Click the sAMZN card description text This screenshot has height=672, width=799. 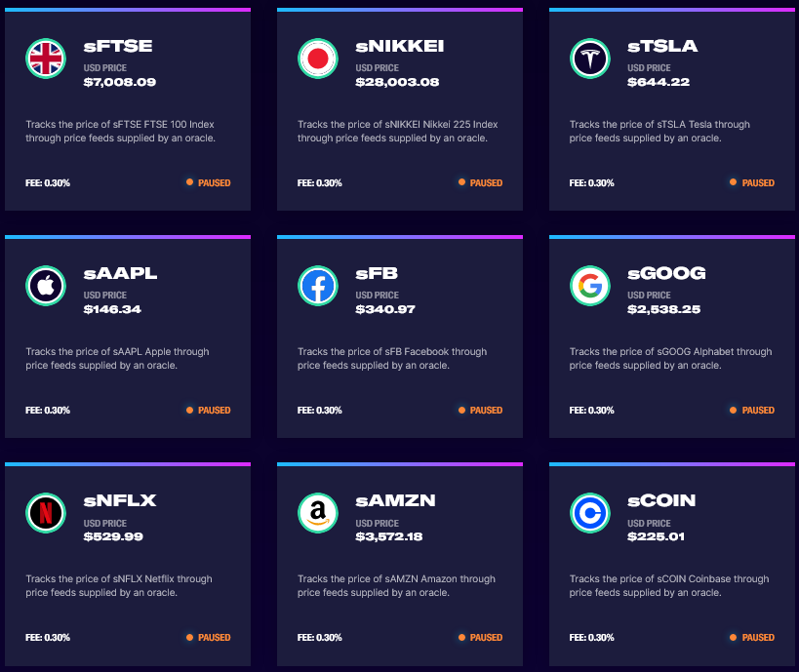(x=396, y=585)
